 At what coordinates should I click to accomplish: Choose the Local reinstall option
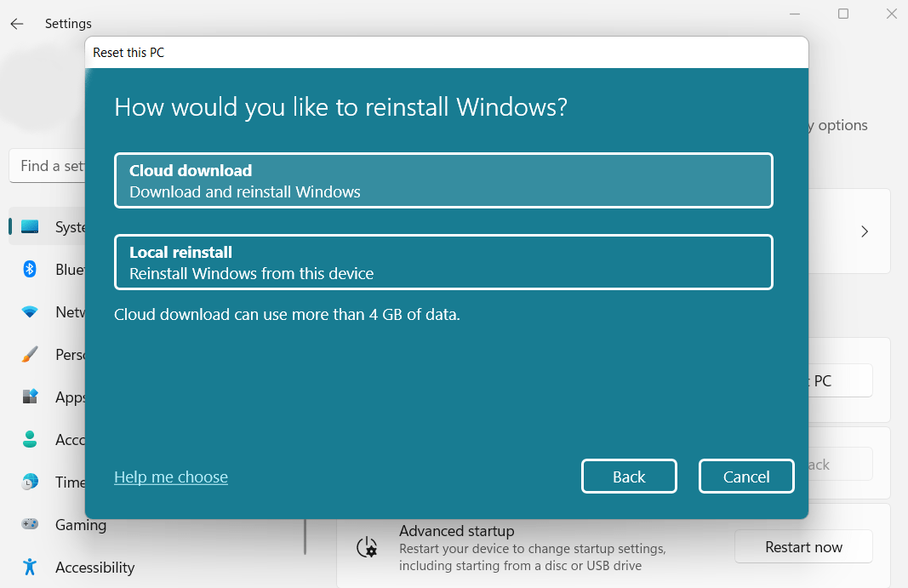[443, 262]
